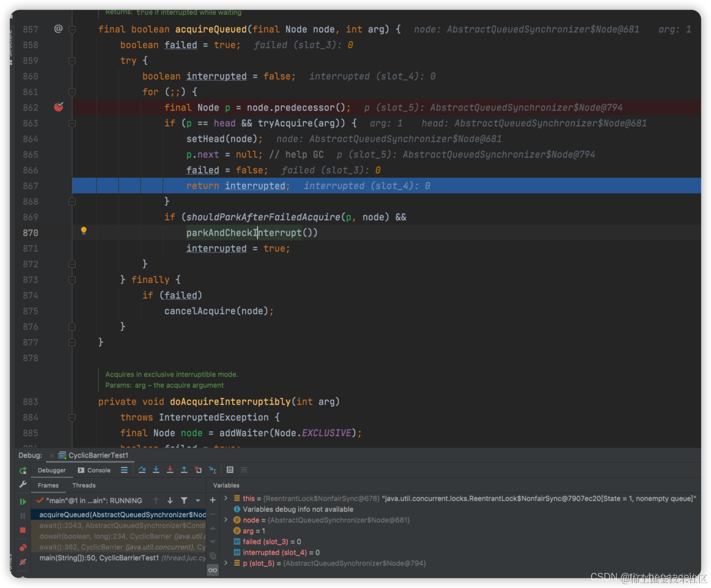Click the red Stop icon

[x=23, y=530]
